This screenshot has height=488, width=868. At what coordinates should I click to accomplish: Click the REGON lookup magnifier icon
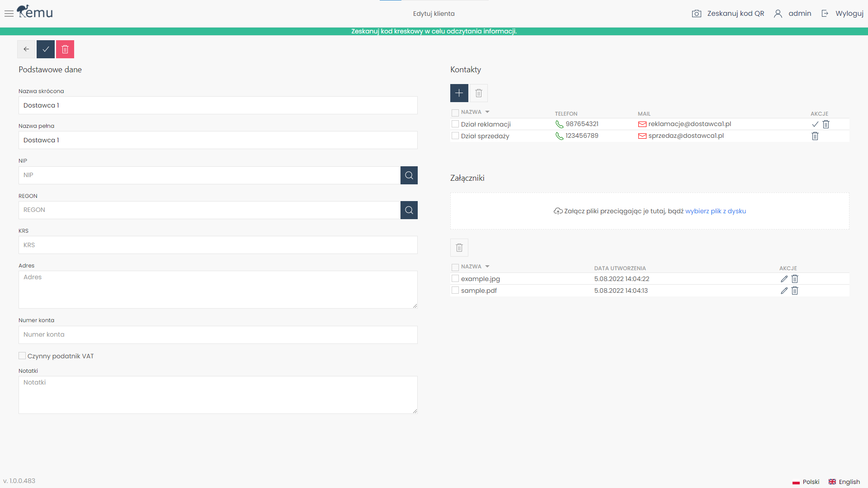(x=409, y=210)
